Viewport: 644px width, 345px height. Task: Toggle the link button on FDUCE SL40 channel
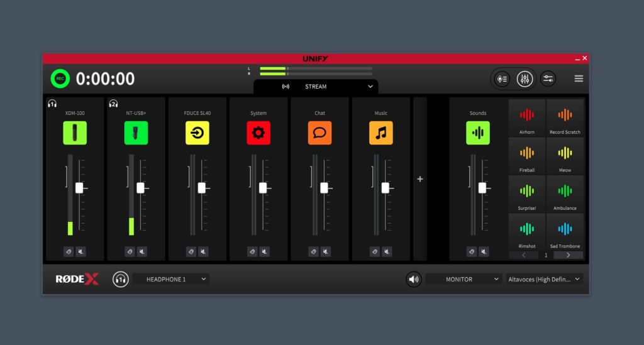pos(191,251)
